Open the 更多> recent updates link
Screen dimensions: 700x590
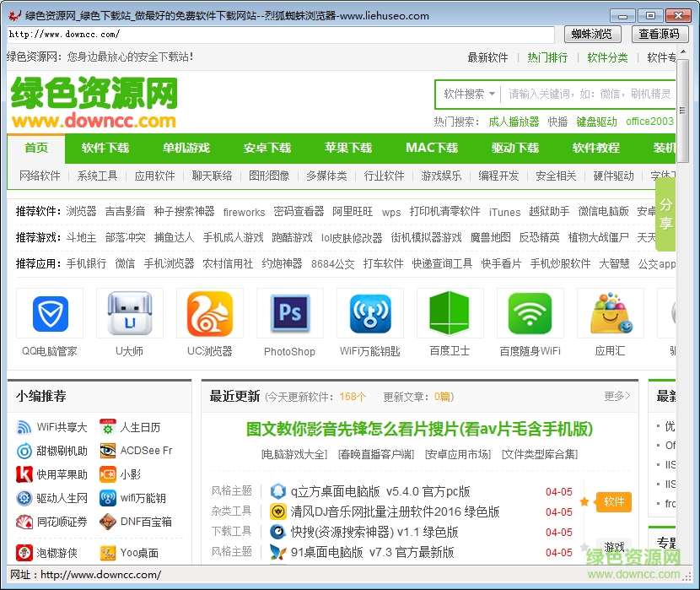tap(615, 397)
